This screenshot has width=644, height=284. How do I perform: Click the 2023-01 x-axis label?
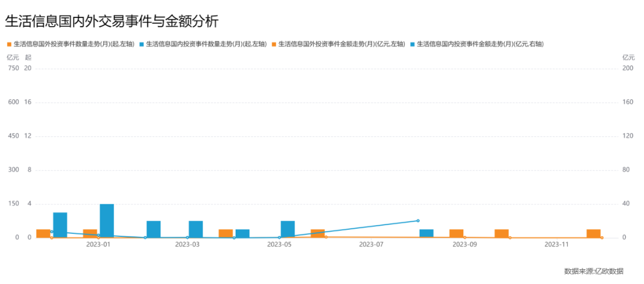point(98,244)
